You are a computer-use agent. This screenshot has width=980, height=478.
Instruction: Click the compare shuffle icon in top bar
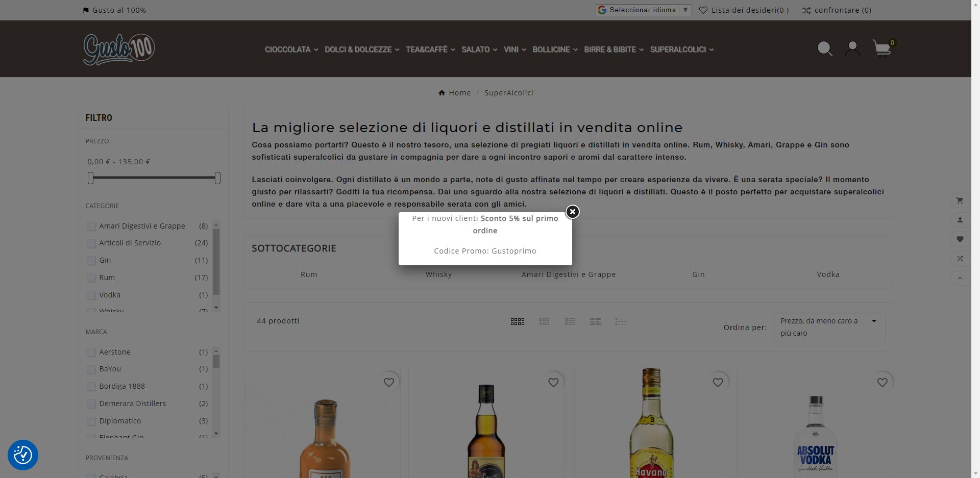[x=806, y=10]
